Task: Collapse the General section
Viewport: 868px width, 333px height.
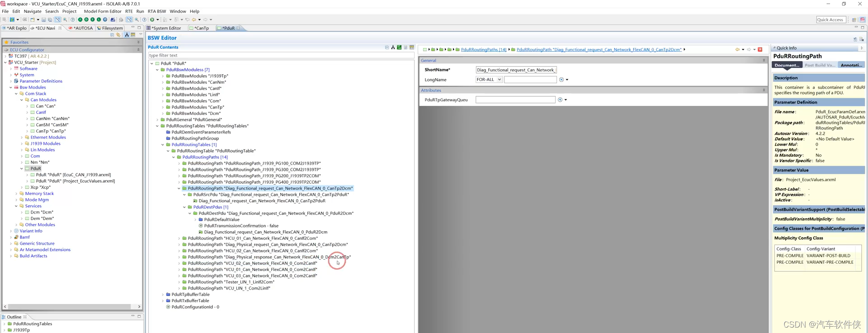Action: click(x=764, y=60)
